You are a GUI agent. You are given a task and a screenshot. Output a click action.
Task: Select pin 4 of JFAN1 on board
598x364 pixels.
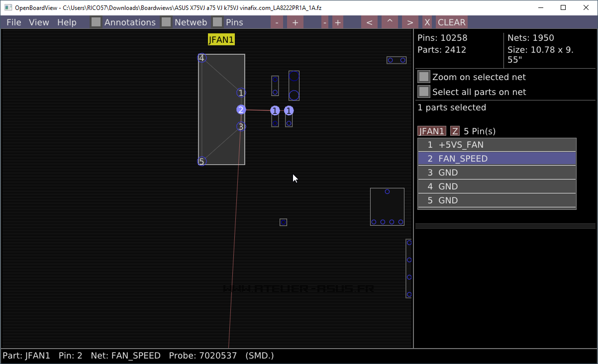(201, 58)
